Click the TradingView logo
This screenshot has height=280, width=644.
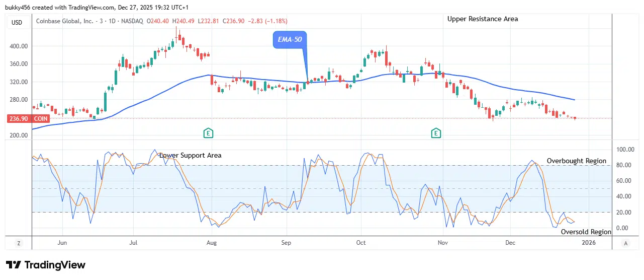46,265
